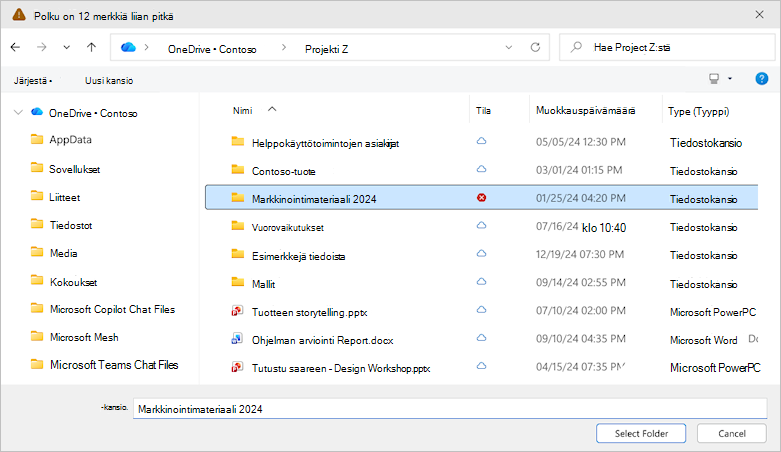Click the red sync error icon
The height and width of the screenshot is (452, 781).
481,198
